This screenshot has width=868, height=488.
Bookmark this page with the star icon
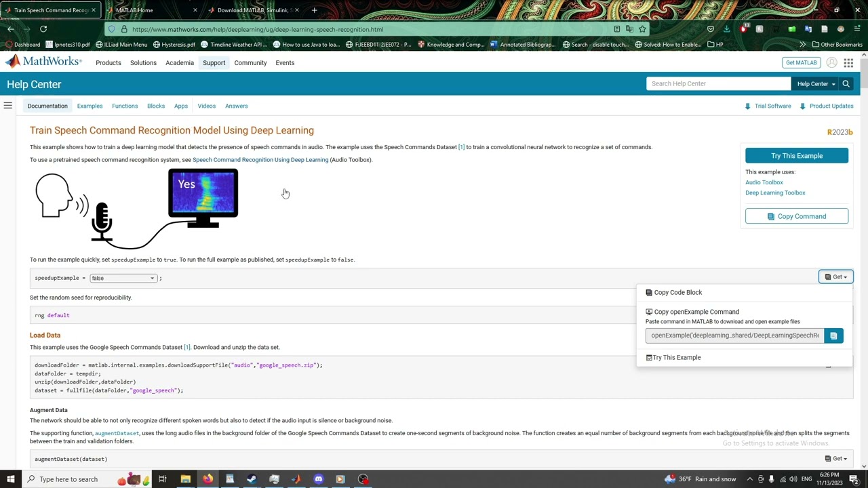pyautogui.click(x=642, y=29)
